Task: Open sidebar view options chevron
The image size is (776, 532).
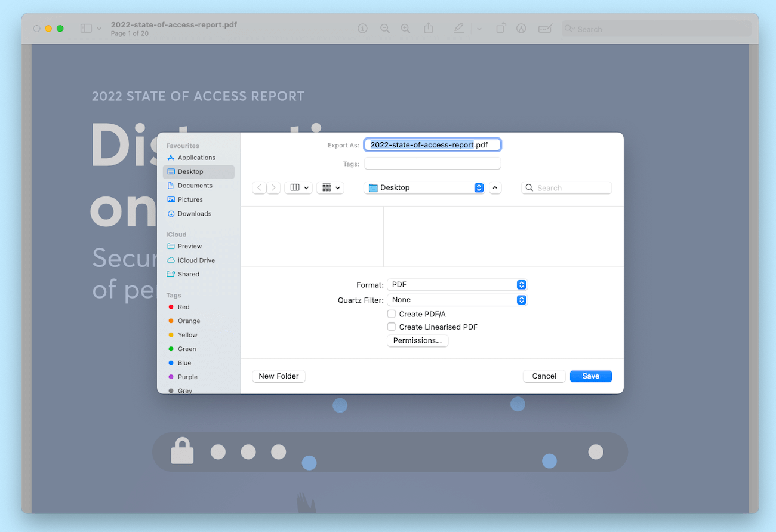Action: coord(99,29)
